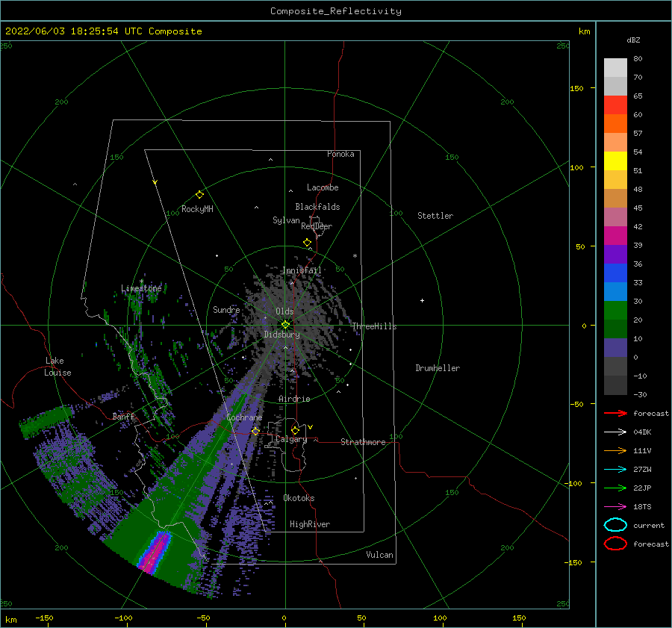
Task: Click the dBZ legend heading
Action: pos(633,40)
